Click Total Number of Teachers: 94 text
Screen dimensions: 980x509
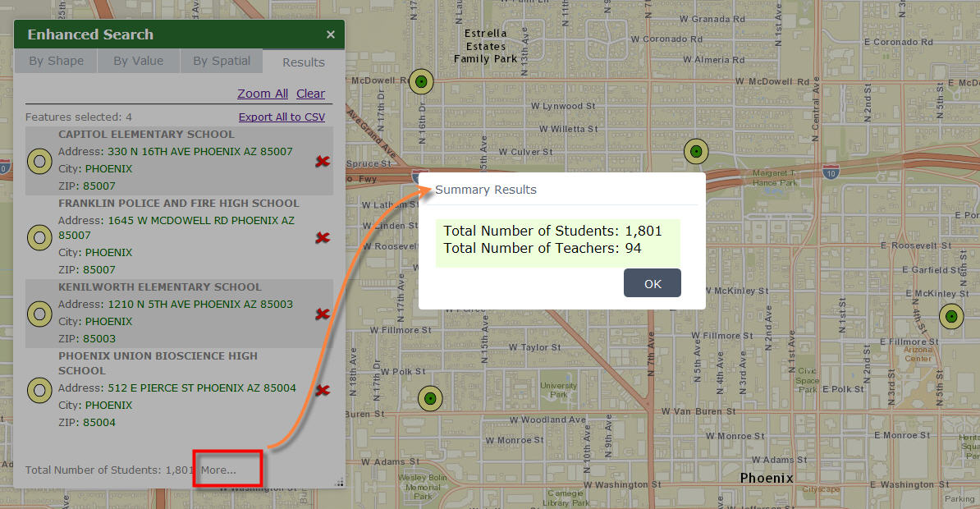click(x=543, y=248)
